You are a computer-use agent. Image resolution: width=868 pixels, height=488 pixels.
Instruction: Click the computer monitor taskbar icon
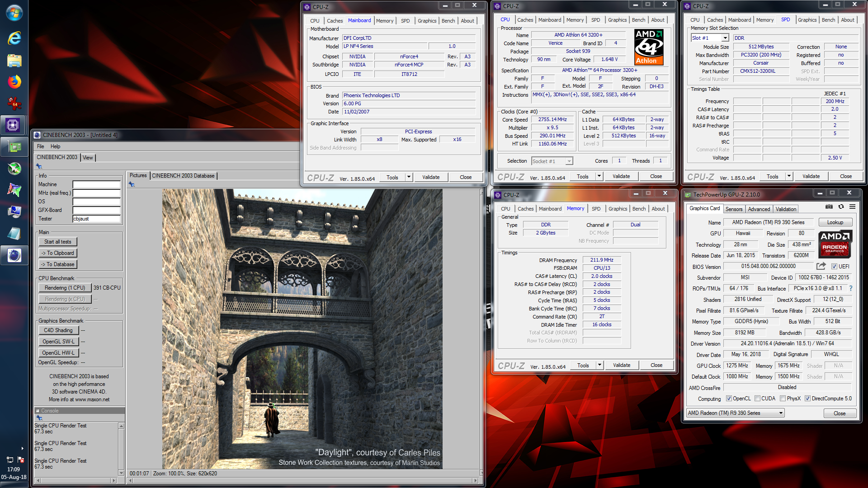tap(14, 211)
